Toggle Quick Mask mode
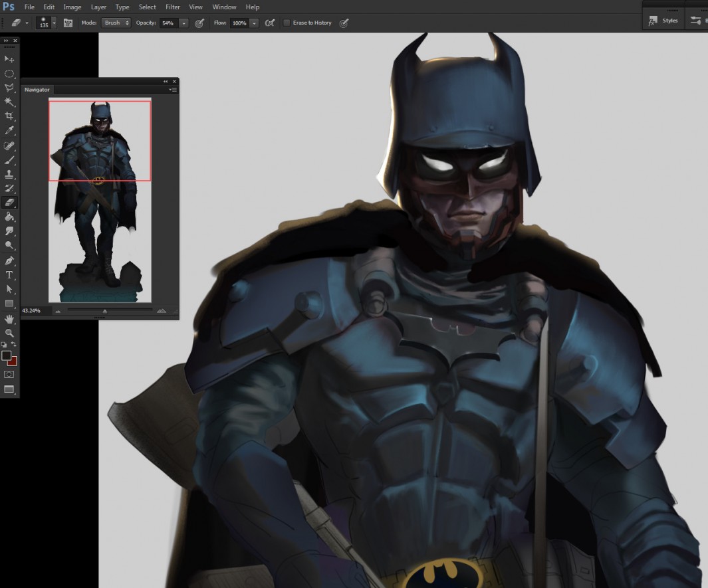This screenshot has width=708, height=588. pos(9,374)
